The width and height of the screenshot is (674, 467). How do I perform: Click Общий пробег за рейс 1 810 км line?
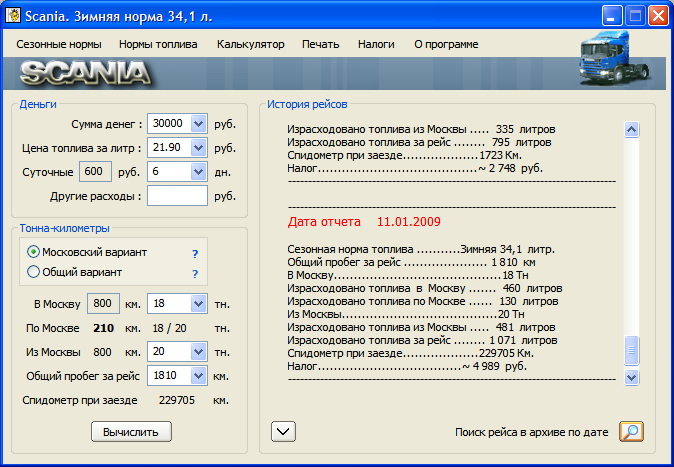tap(411, 262)
